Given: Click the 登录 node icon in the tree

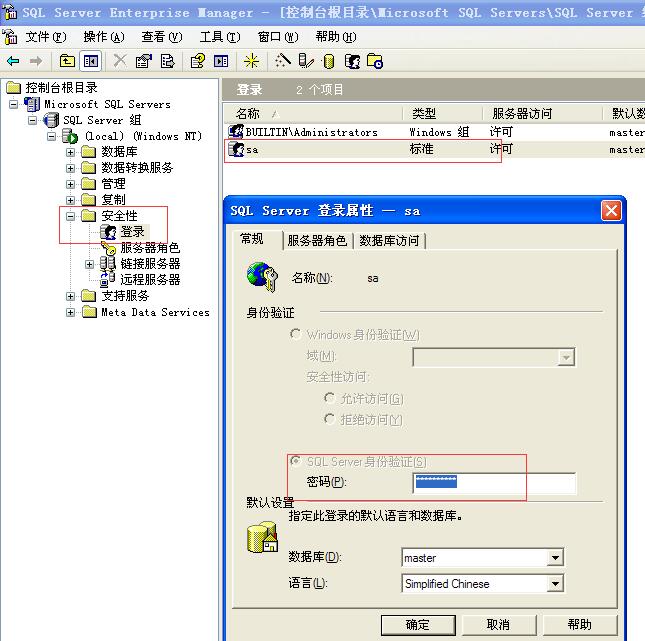Looking at the screenshot, I should tap(109, 232).
